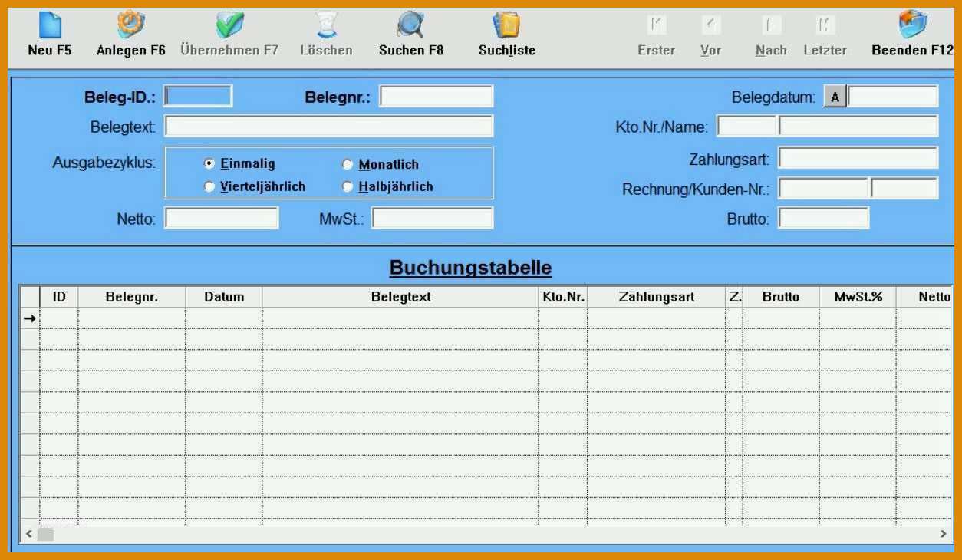Viewport: 962px width, 560px height.
Task: Click into the Brutto amount field
Action: [824, 218]
